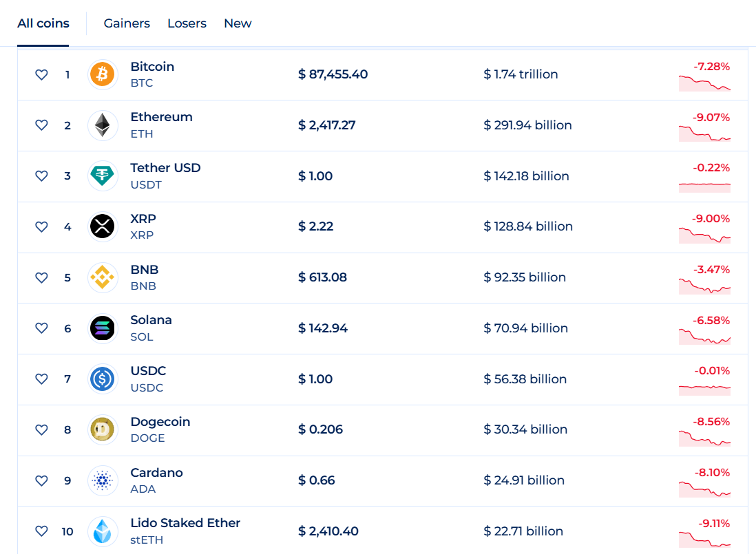The width and height of the screenshot is (756, 554).
Task: Click market cap $ 30.34 billion
Action: point(525,429)
